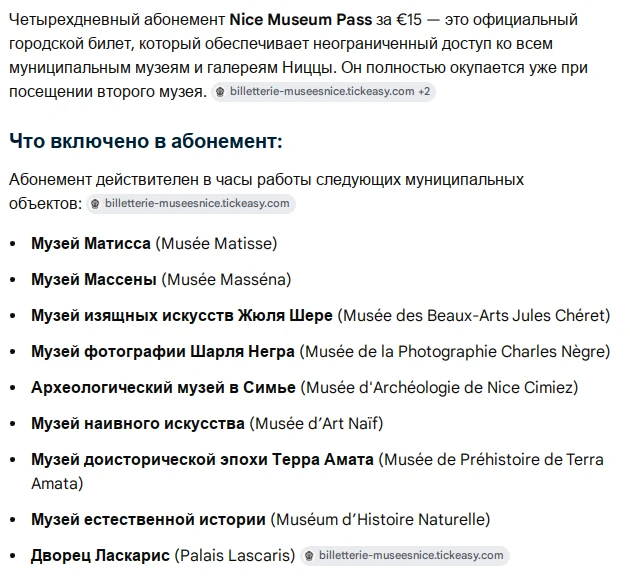Screen dimensions: 630x587
Task: Open the source chip after "объектов:"
Action: pyautogui.click(x=191, y=204)
